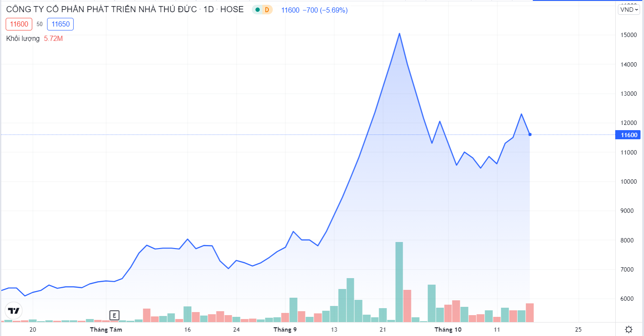Viewport: 644px width, 336px height.
Task: Open chart settings gear icon
Action: click(629, 329)
